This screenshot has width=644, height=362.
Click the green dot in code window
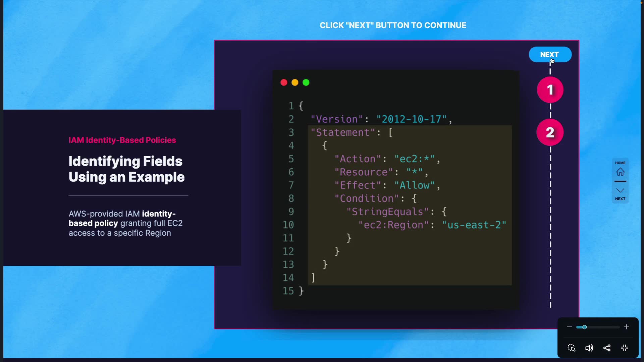pos(306,82)
